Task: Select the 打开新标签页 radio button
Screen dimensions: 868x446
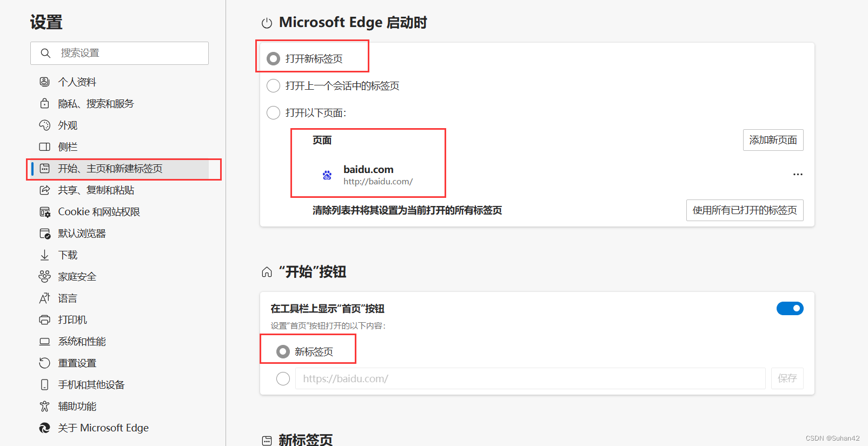Action: 274,58
